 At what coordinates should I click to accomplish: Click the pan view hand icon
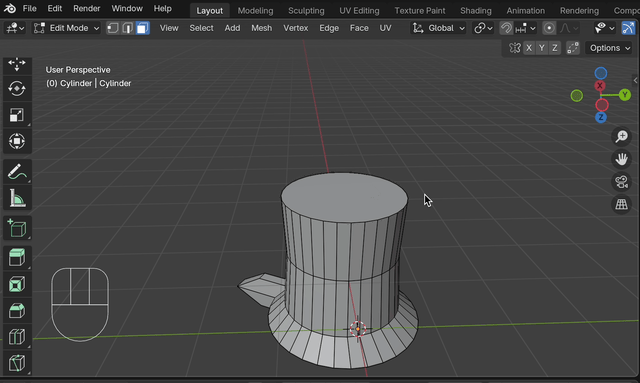pos(621,159)
